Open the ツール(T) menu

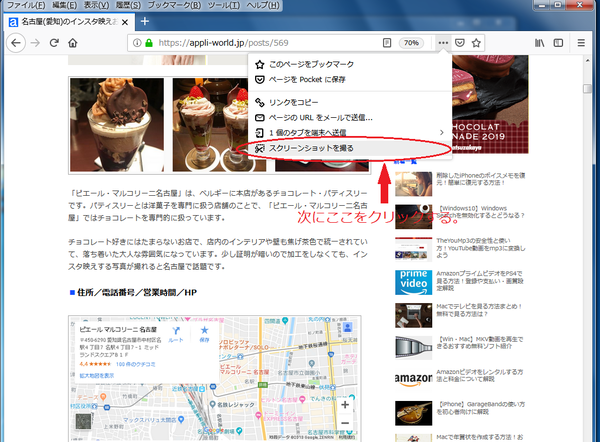click(x=224, y=5)
